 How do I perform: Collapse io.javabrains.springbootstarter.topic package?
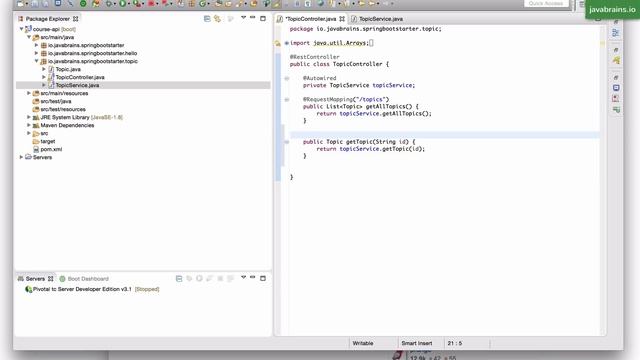(36, 61)
